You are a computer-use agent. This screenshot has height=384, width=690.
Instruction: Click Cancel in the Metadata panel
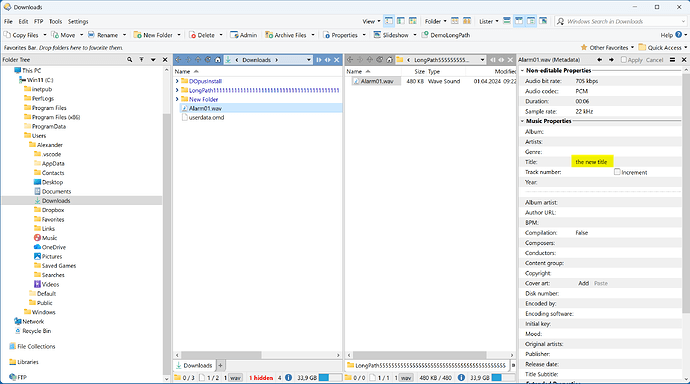click(x=654, y=60)
